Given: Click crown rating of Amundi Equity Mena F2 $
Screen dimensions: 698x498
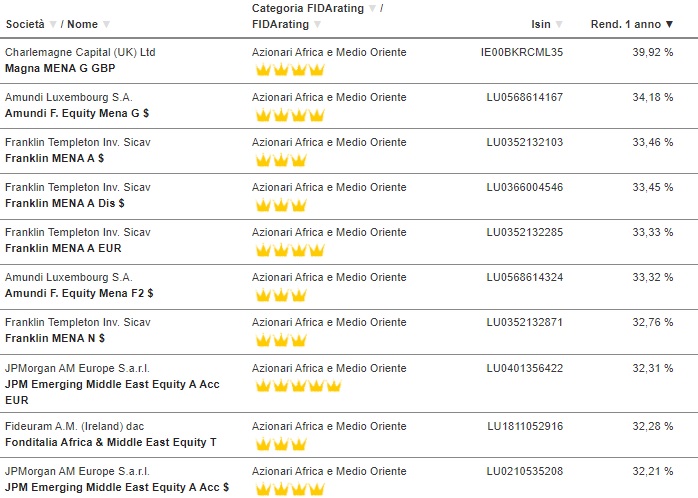Looking at the screenshot, I should [281, 295].
